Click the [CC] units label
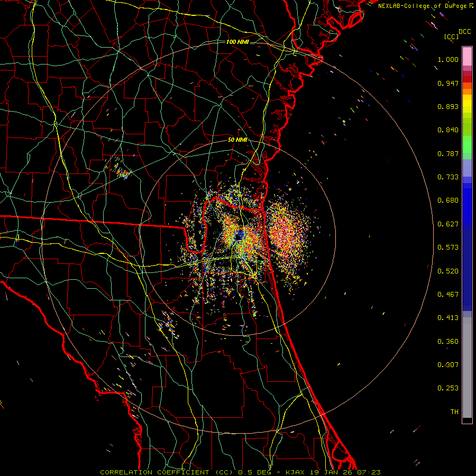 coord(452,36)
